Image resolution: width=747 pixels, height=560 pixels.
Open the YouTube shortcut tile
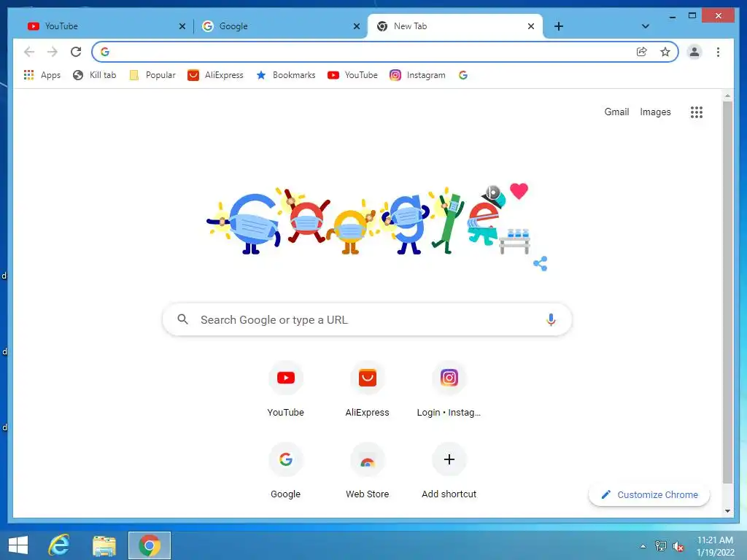tap(285, 389)
